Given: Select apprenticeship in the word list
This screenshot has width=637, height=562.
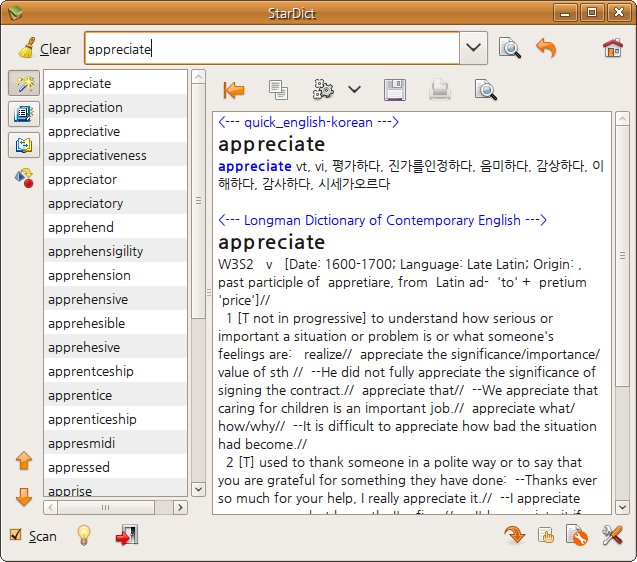Looking at the screenshot, I should [115, 419].
